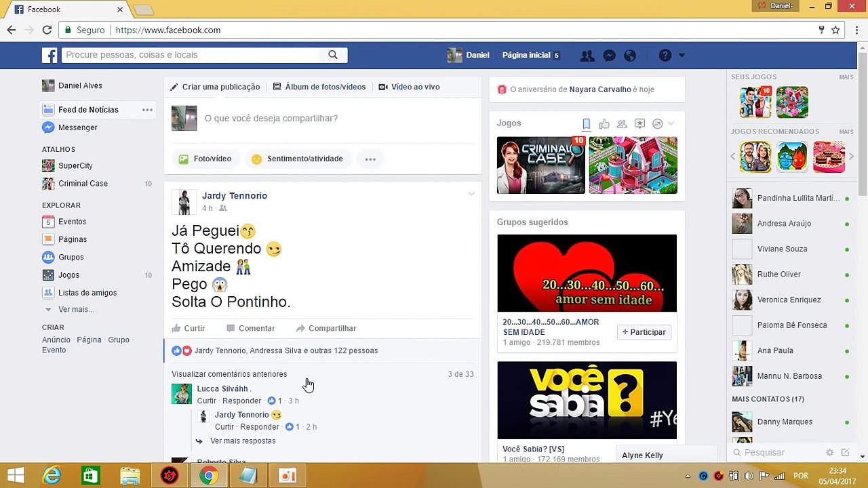Select the activity graph icon in Jogos panel
The image size is (868, 488).
pos(657,123)
